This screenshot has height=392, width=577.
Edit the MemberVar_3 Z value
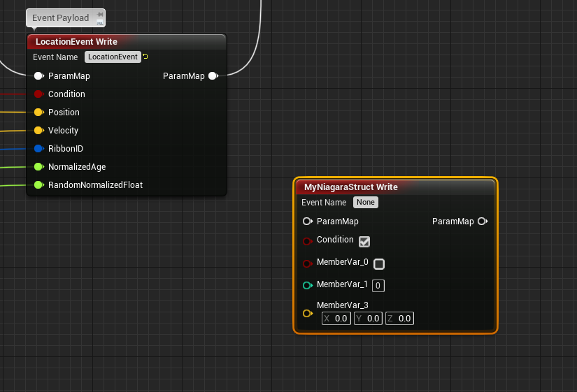[x=399, y=319]
